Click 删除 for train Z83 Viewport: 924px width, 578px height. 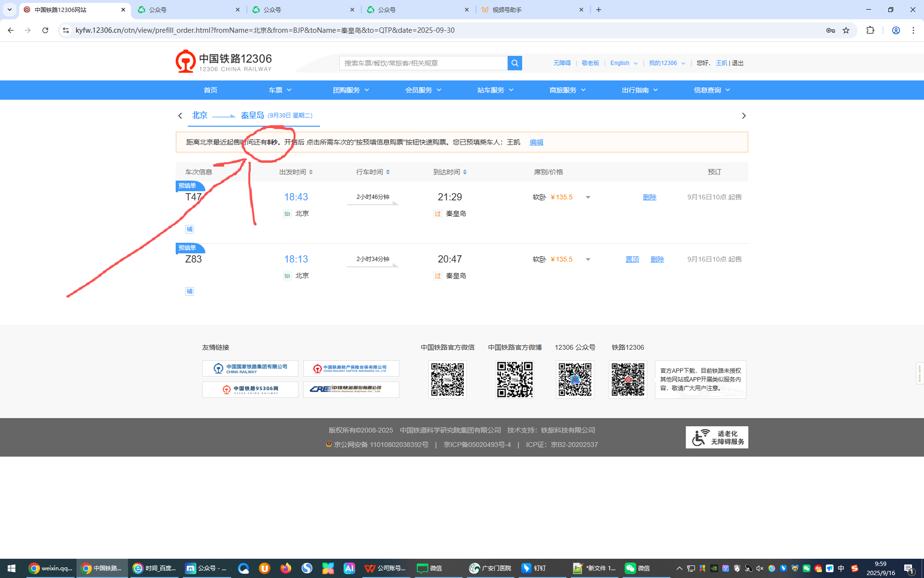pyautogui.click(x=657, y=259)
